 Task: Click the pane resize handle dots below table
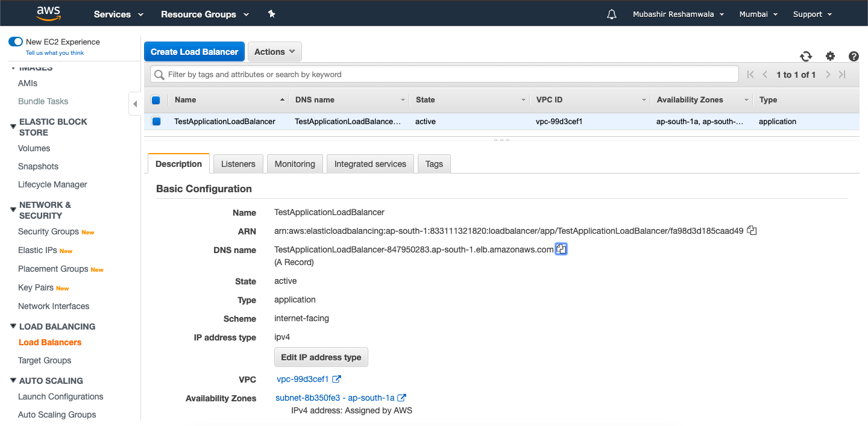(x=502, y=140)
